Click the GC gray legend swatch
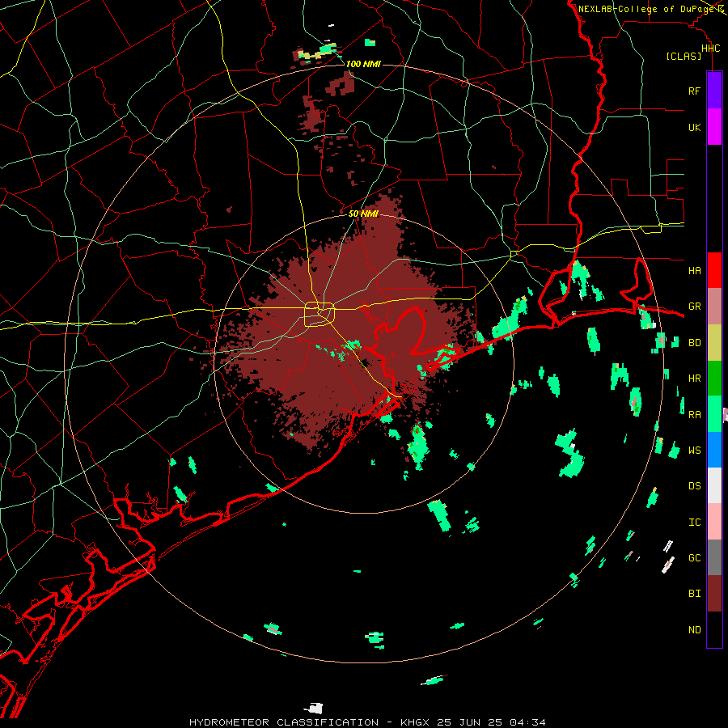The height and width of the screenshot is (728, 728). pyautogui.click(x=714, y=557)
